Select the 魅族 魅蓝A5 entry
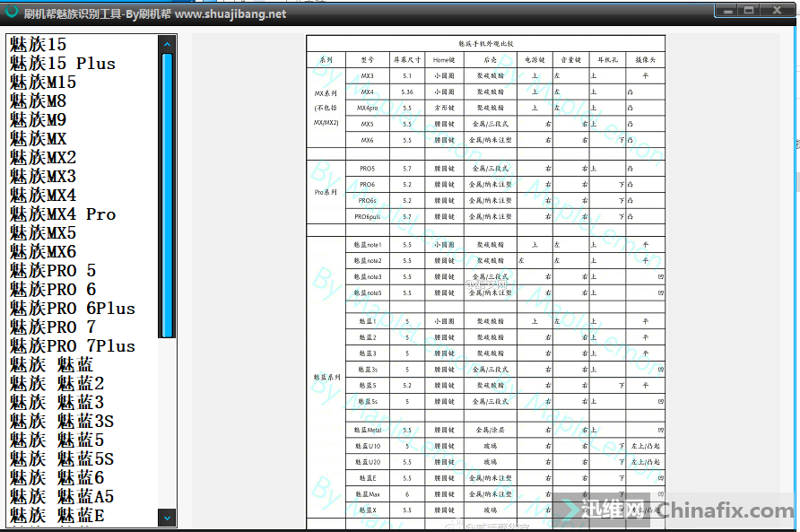The width and height of the screenshot is (800, 532). 62,497
